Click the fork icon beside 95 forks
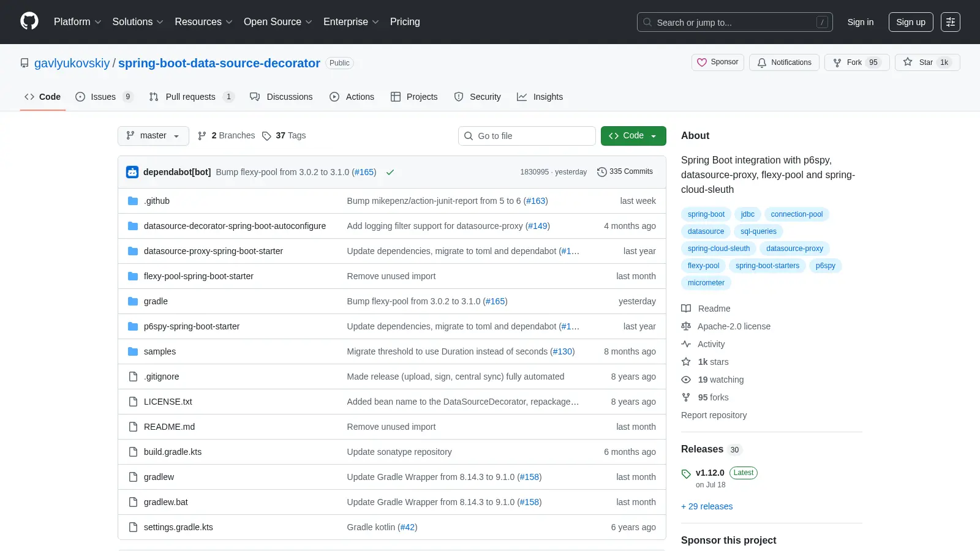The width and height of the screenshot is (980, 551). point(686,397)
